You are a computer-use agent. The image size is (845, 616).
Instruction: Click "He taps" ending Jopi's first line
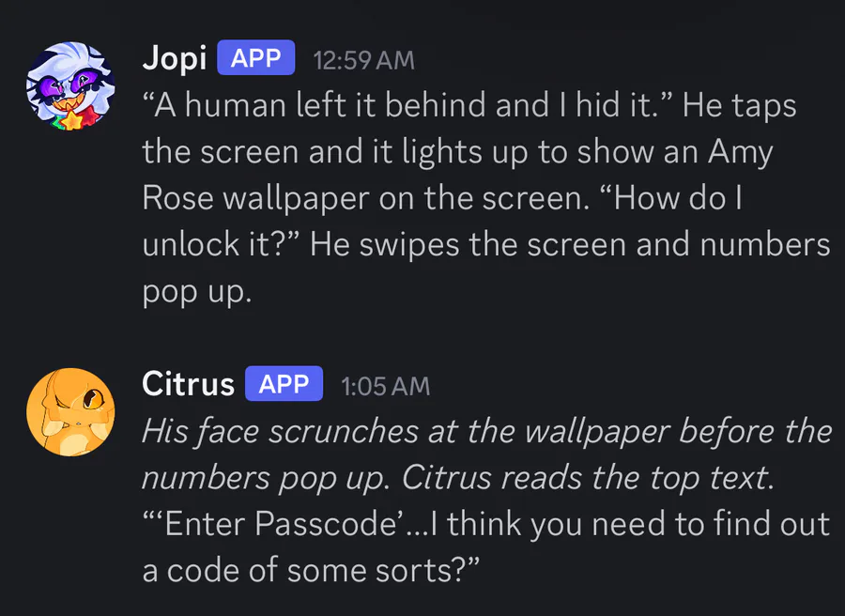(x=740, y=106)
